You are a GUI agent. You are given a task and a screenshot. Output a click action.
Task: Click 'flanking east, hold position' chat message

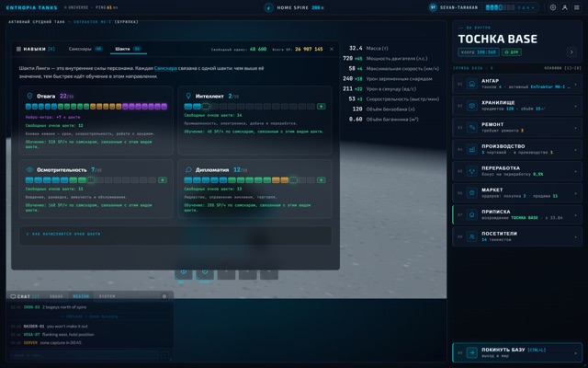(68, 335)
